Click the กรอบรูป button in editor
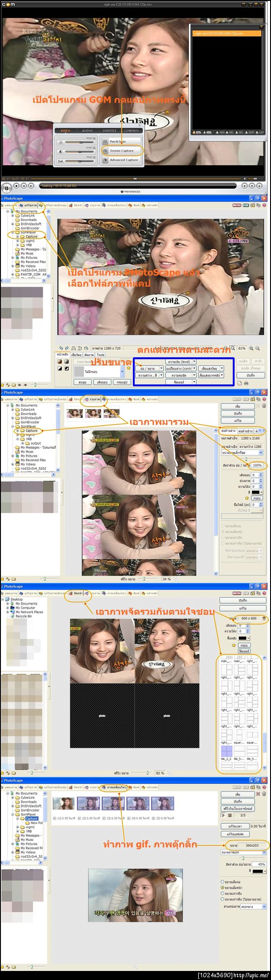This screenshot has height=980, width=271. (122, 382)
